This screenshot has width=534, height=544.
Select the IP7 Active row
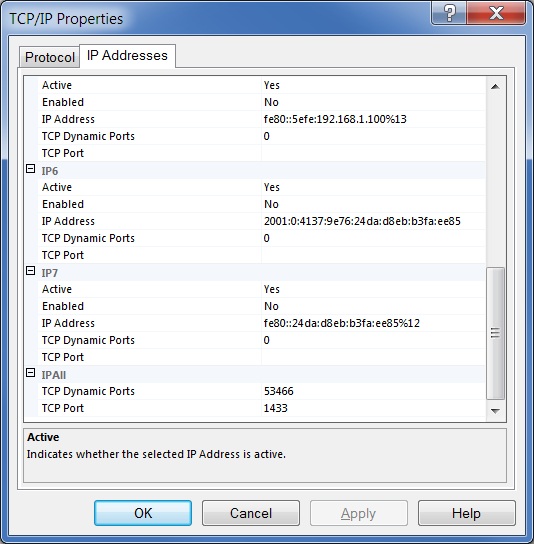pos(261,289)
